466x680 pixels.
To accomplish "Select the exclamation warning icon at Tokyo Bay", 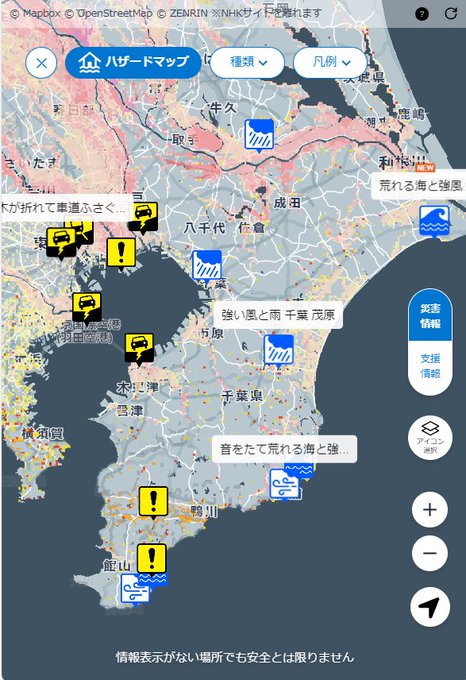I will 121,254.
